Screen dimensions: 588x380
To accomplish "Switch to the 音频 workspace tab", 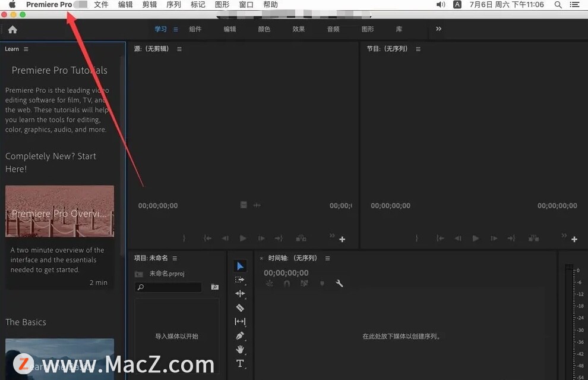I will coord(333,29).
